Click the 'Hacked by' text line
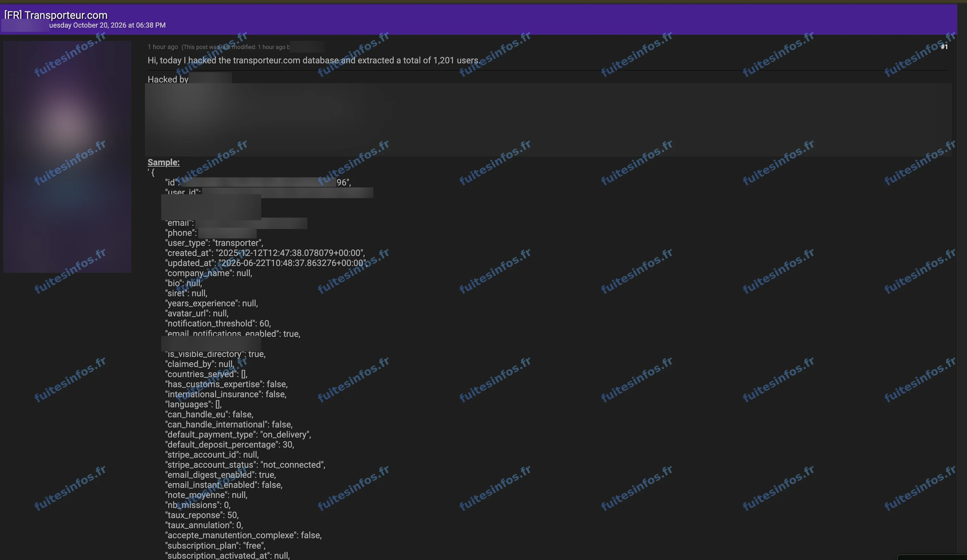Viewport: 967px width, 560px height. click(x=168, y=79)
